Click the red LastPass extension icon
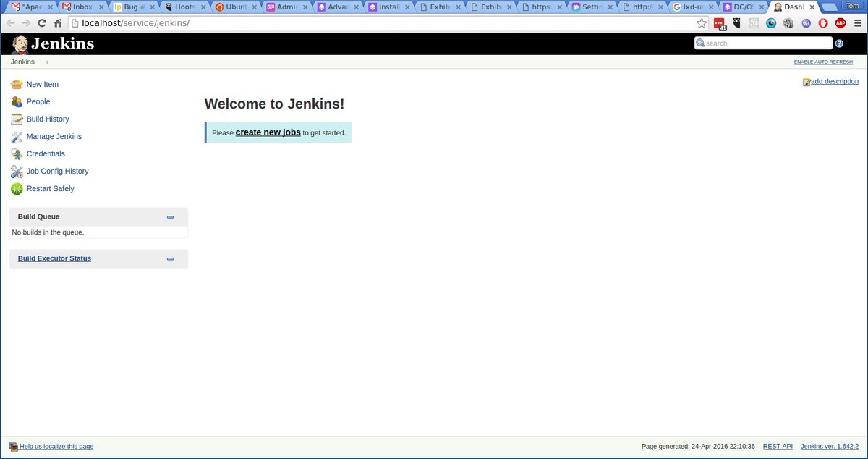The image size is (868, 459). 720,23
